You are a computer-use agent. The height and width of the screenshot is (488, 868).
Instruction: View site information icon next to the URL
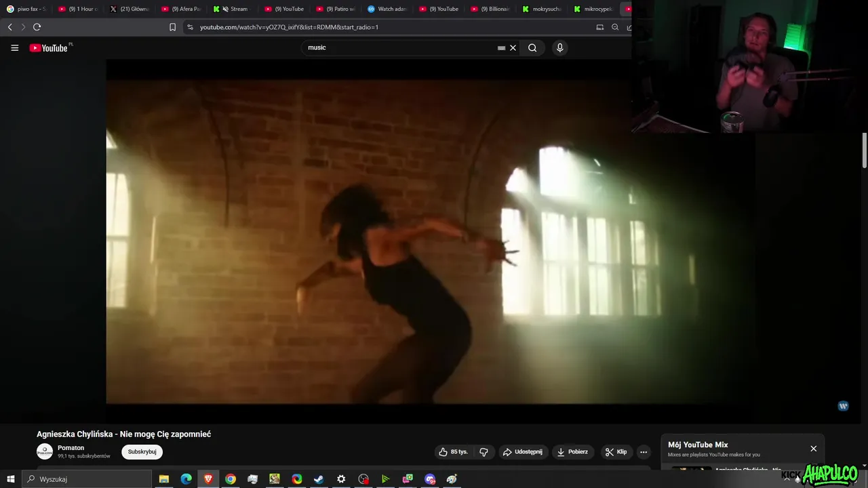(190, 27)
